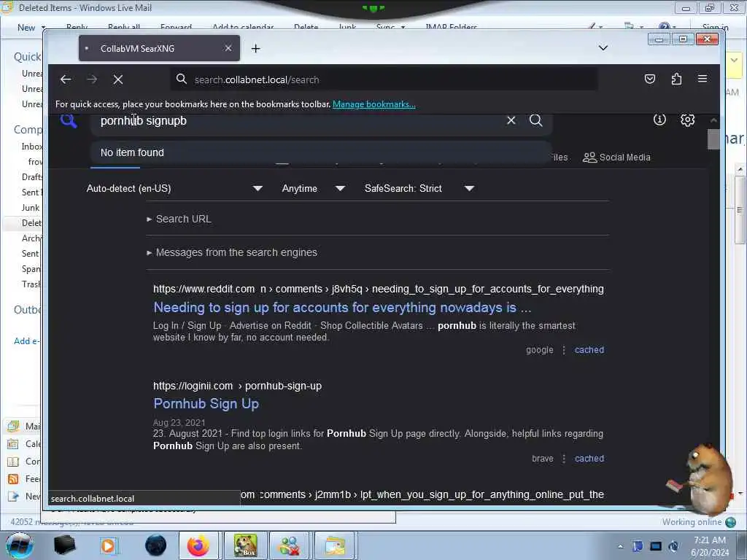Open the New menu in Windows Live Mail

pyautogui.click(x=31, y=28)
